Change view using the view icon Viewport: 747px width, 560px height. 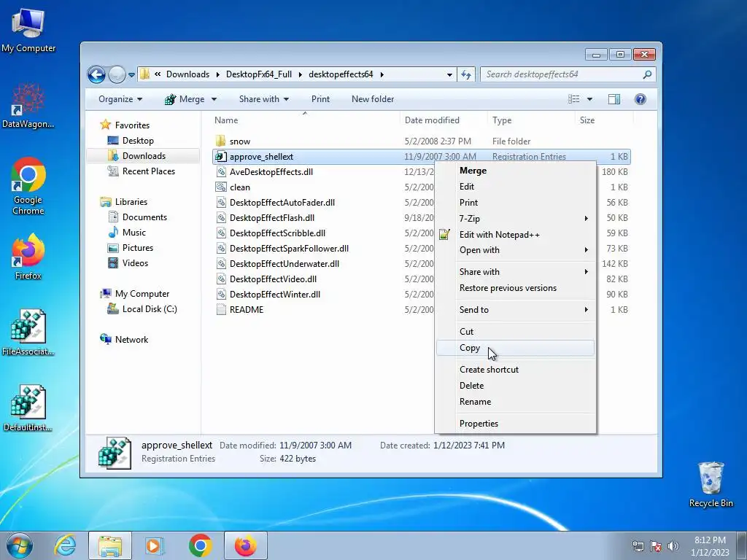573,99
